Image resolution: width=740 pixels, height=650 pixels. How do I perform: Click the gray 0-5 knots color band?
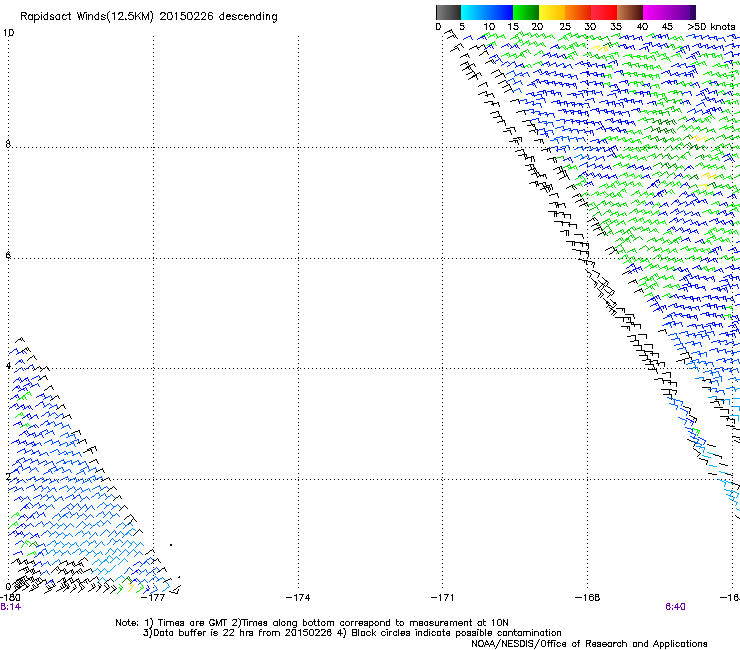pyautogui.click(x=448, y=12)
